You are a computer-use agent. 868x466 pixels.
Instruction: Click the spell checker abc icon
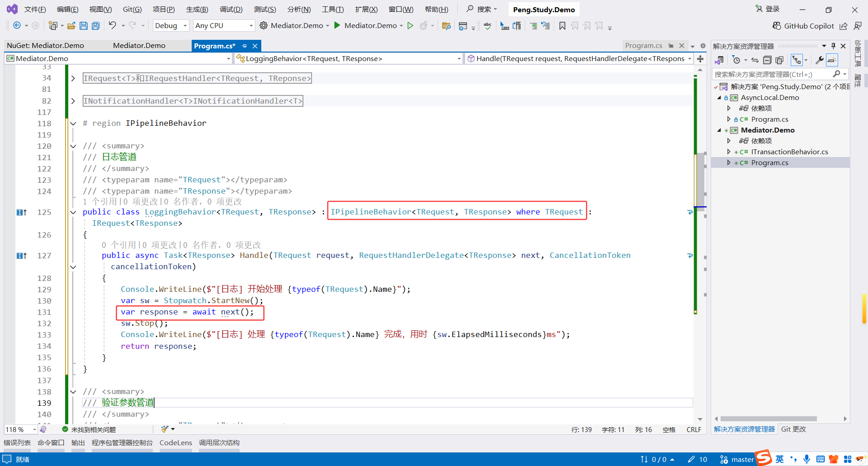pos(487,26)
